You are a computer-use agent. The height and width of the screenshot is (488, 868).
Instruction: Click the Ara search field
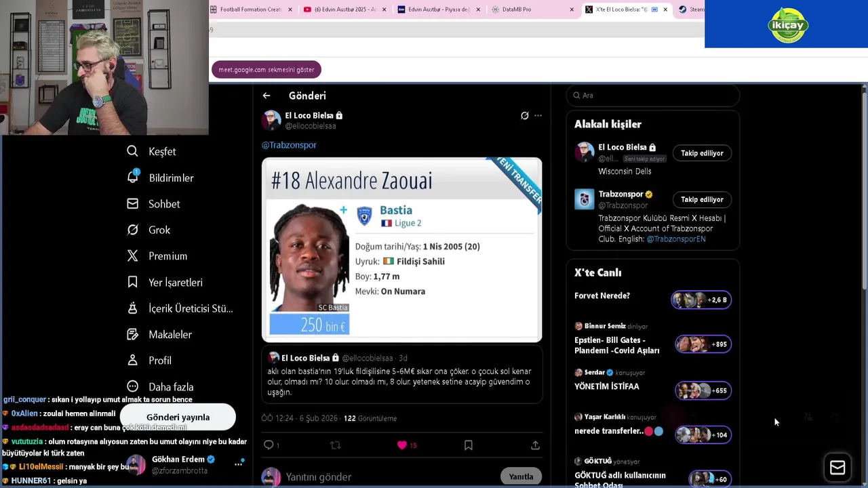(x=652, y=96)
